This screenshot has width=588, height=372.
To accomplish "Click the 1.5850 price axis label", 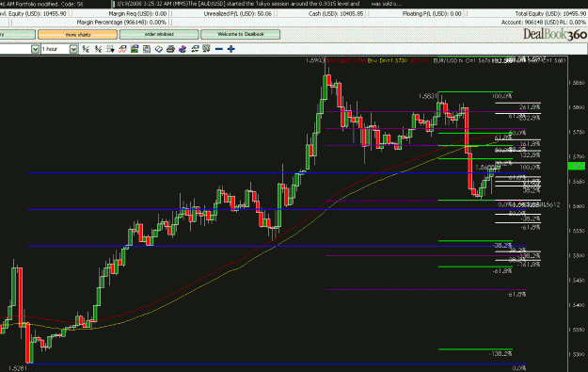I will [577, 83].
